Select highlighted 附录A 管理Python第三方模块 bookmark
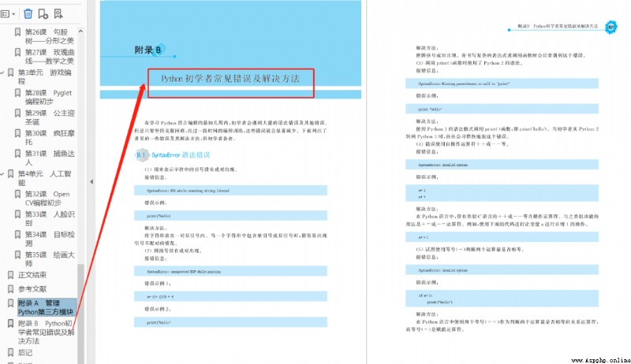Image resolution: width=631 pixels, height=364 pixels. point(47,307)
